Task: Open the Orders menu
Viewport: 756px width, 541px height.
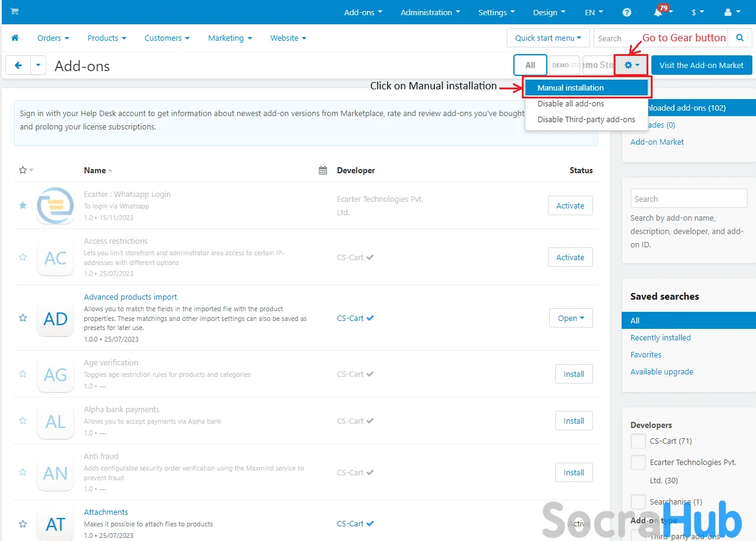Action: coord(53,38)
